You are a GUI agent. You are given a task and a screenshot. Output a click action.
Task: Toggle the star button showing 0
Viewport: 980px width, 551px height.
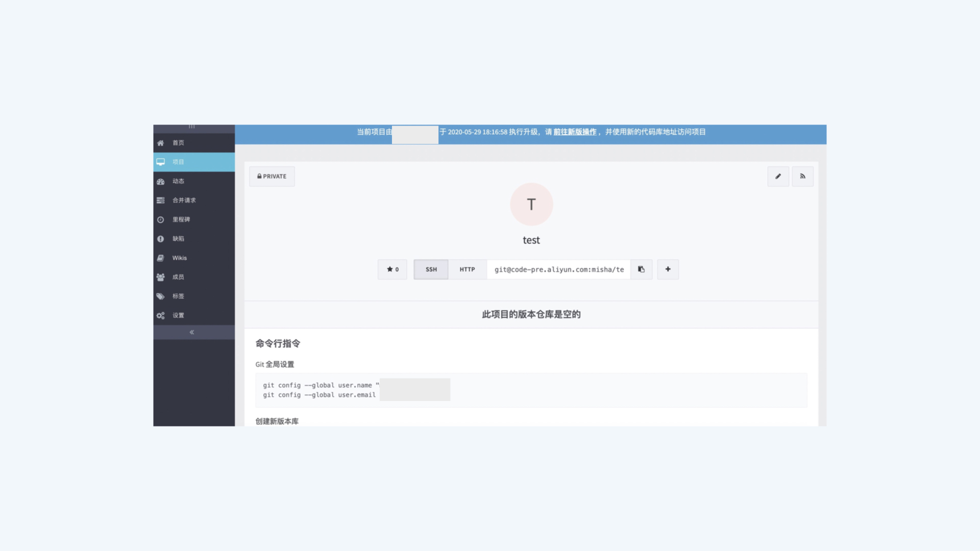pos(392,269)
